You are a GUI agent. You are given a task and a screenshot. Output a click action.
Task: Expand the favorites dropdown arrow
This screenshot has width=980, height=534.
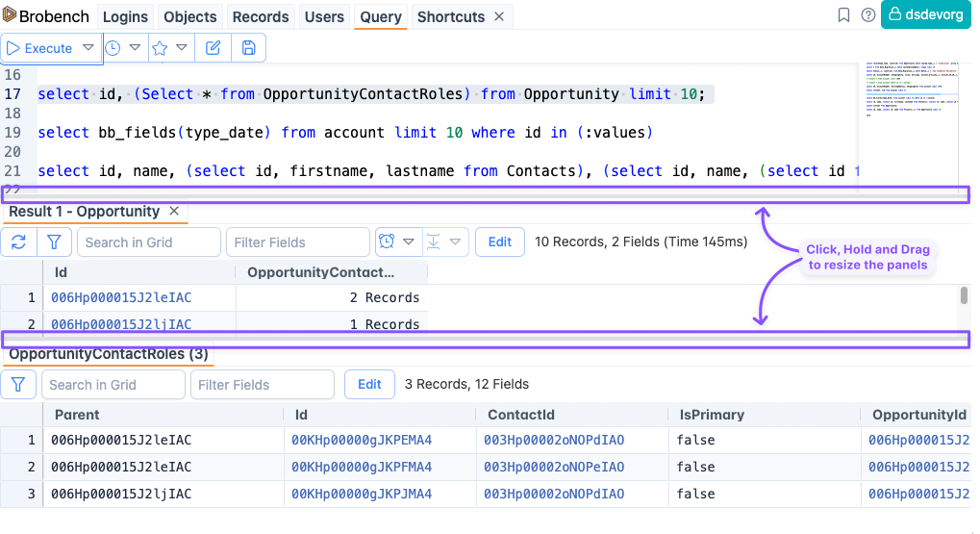click(182, 47)
